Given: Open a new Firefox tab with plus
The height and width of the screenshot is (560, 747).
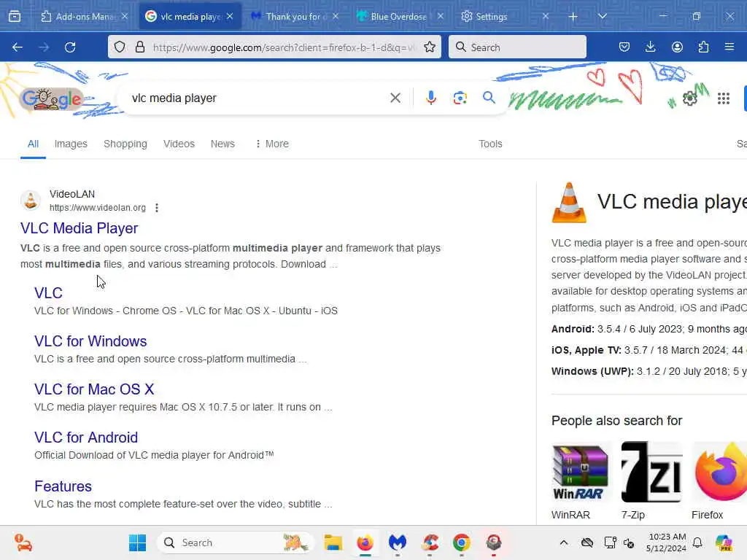Looking at the screenshot, I should tap(573, 17).
